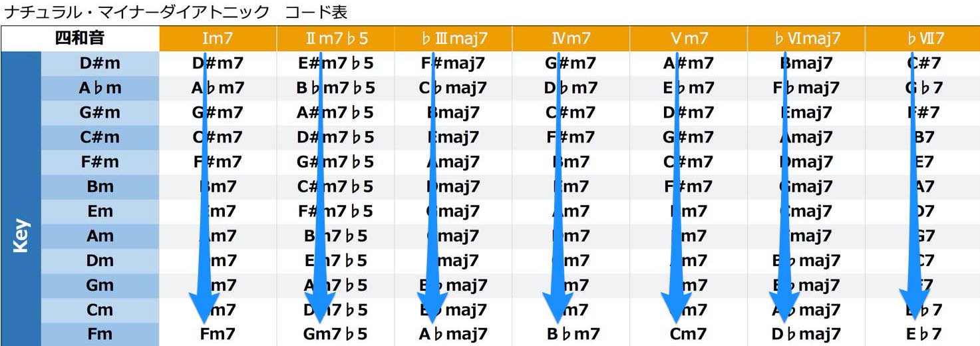Image resolution: width=980 pixels, height=346 pixels.
Task: Click the vertical Key label
Action: [21, 236]
